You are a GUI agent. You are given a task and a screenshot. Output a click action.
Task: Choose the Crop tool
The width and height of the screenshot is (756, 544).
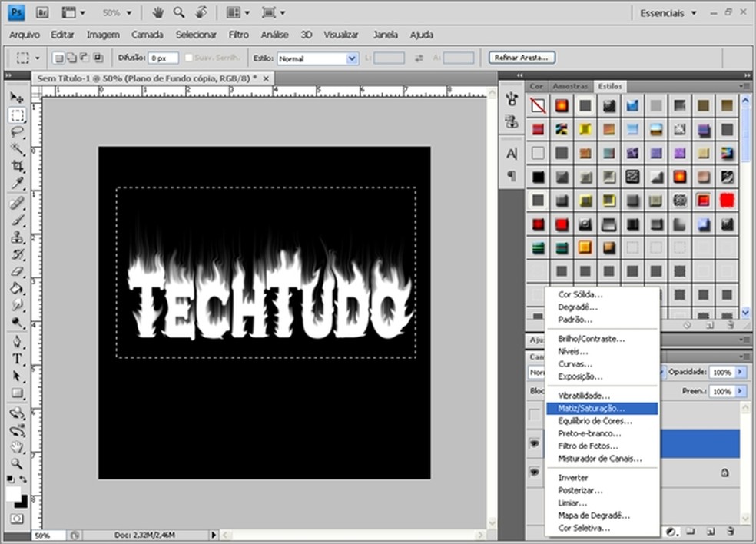[x=17, y=166]
